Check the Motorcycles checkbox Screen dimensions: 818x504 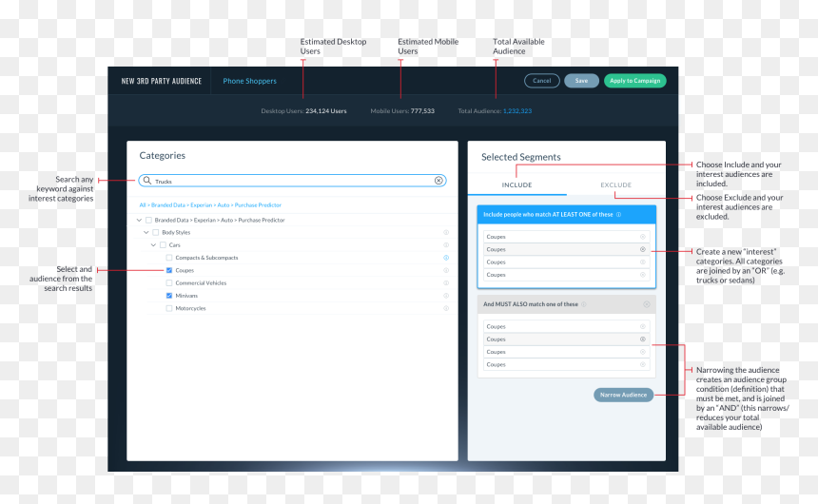[169, 308]
